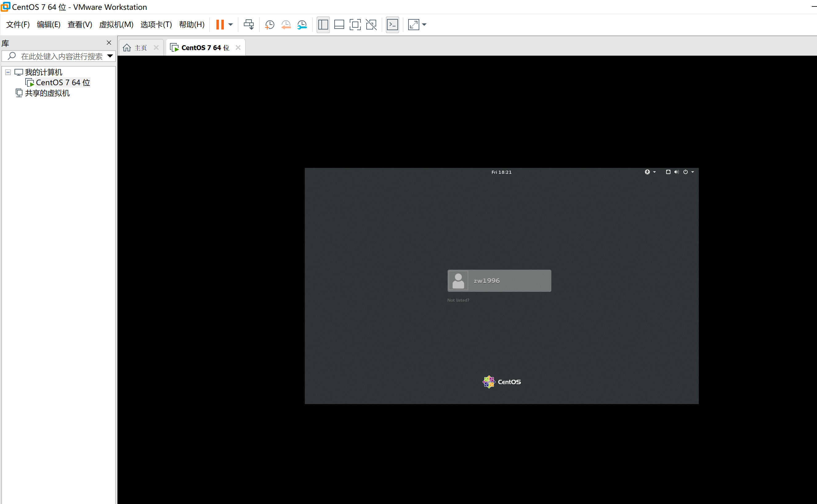The width and height of the screenshot is (817, 504).
Task: Toggle the thumbnail bar visibility
Action: click(339, 24)
